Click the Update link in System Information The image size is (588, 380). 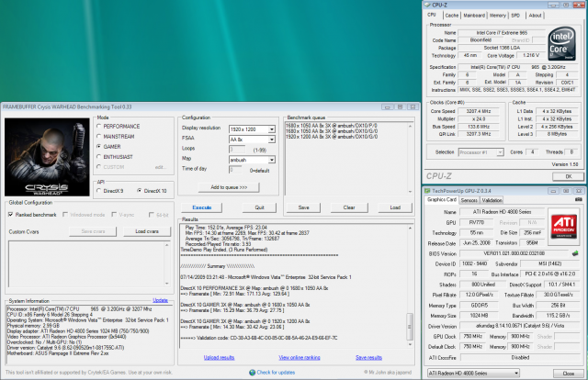[x=160, y=300]
